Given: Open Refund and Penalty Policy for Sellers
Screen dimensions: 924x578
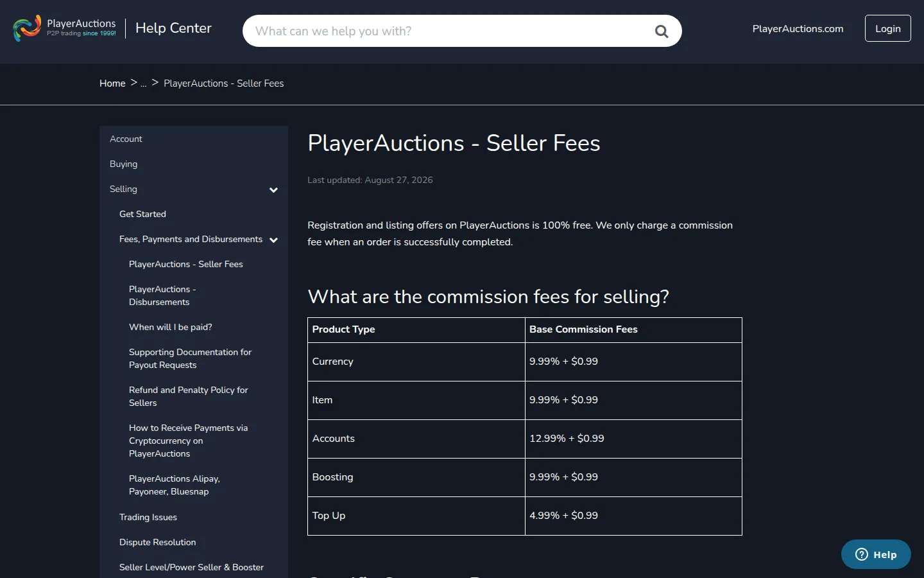Looking at the screenshot, I should tap(188, 396).
